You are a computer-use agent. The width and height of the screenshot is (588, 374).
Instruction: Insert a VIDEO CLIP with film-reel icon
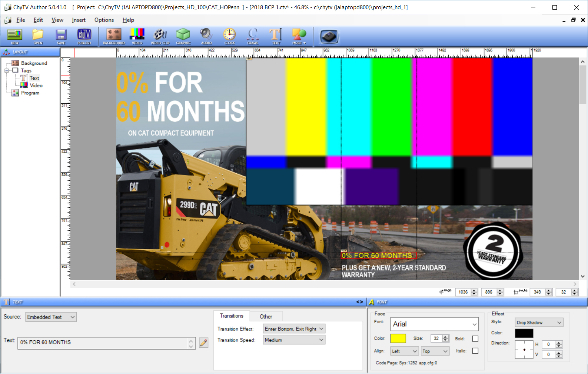160,36
